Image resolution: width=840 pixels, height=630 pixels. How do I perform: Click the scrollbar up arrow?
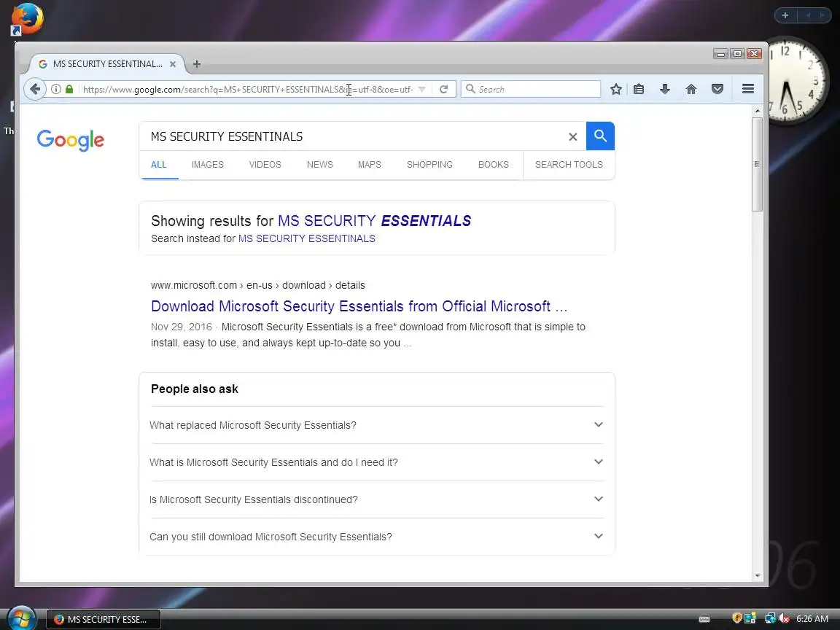(x=757, y=111)
